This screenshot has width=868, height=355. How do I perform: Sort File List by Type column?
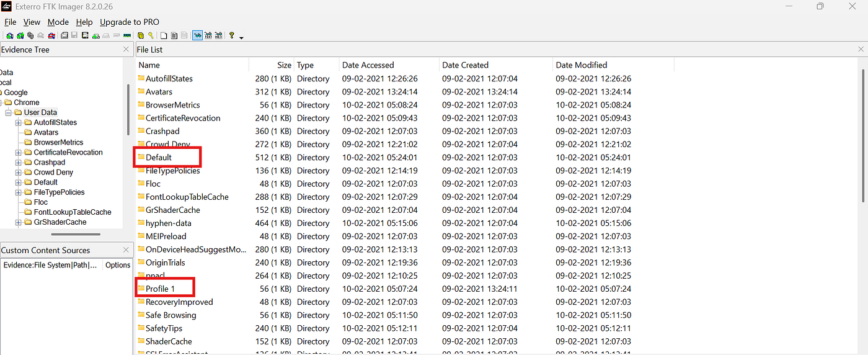point(316,65)
